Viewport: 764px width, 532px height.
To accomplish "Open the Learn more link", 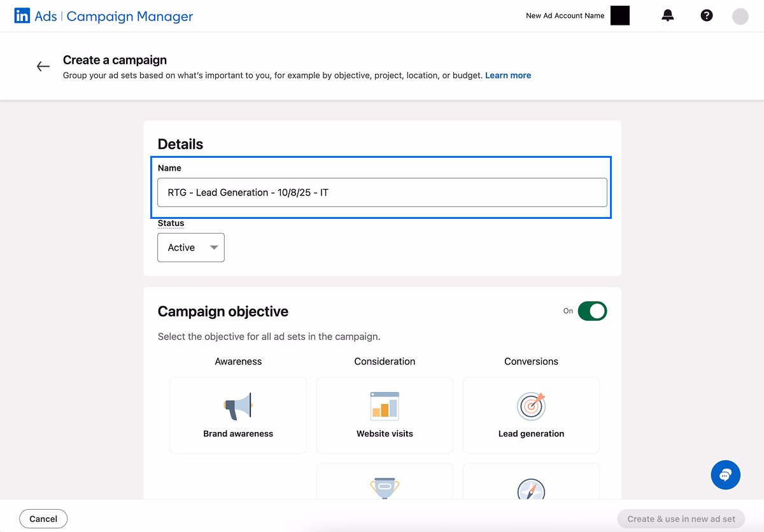I will (x=507, y=75).
